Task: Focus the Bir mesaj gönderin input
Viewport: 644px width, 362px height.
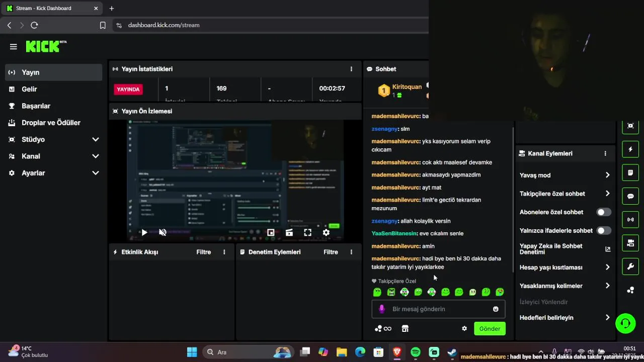Action: coord(439,309)
